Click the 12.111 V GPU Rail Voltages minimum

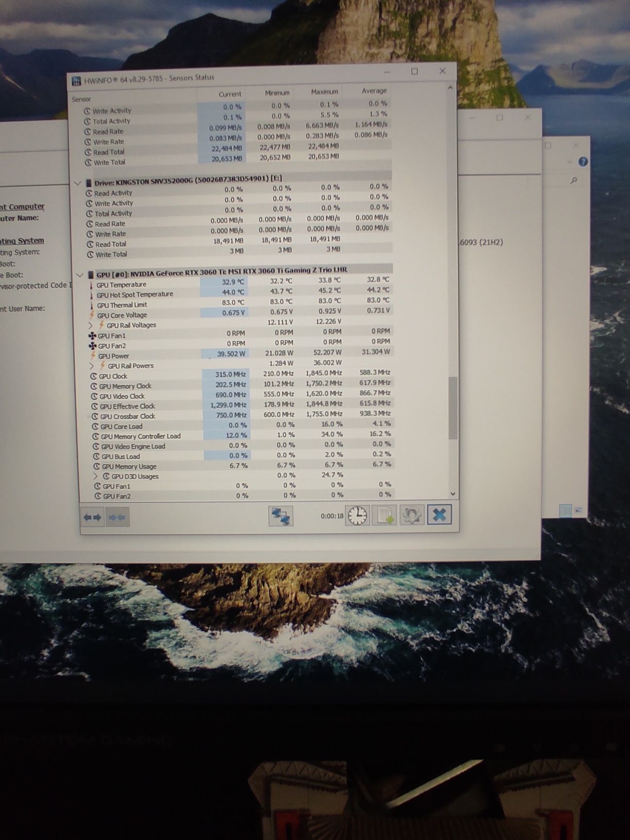click(x=280, y=322)
